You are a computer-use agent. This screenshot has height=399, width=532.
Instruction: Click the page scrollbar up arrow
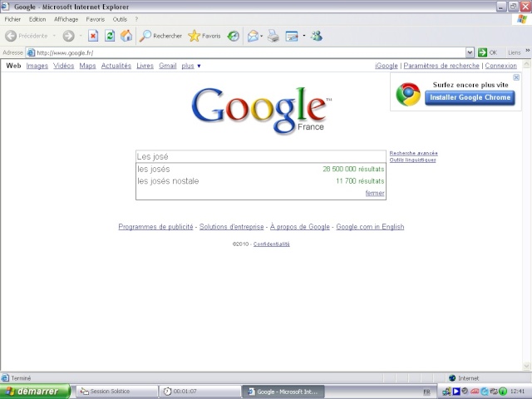pos(526,63)
